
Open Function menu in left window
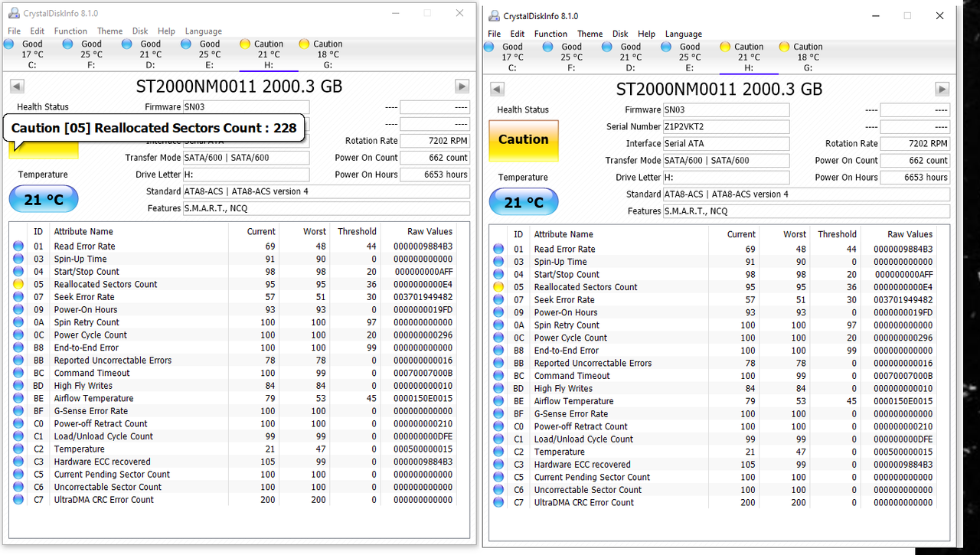(x=70, y=31)
